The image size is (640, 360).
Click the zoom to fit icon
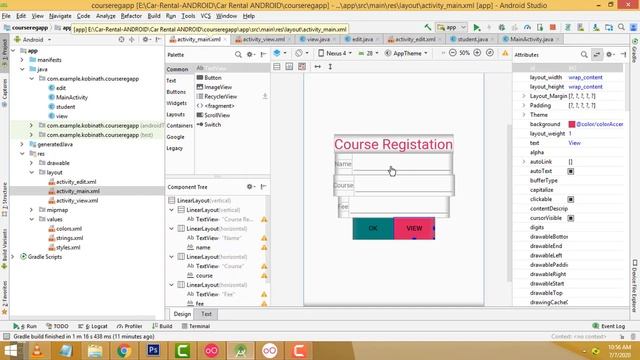point(490,53)
